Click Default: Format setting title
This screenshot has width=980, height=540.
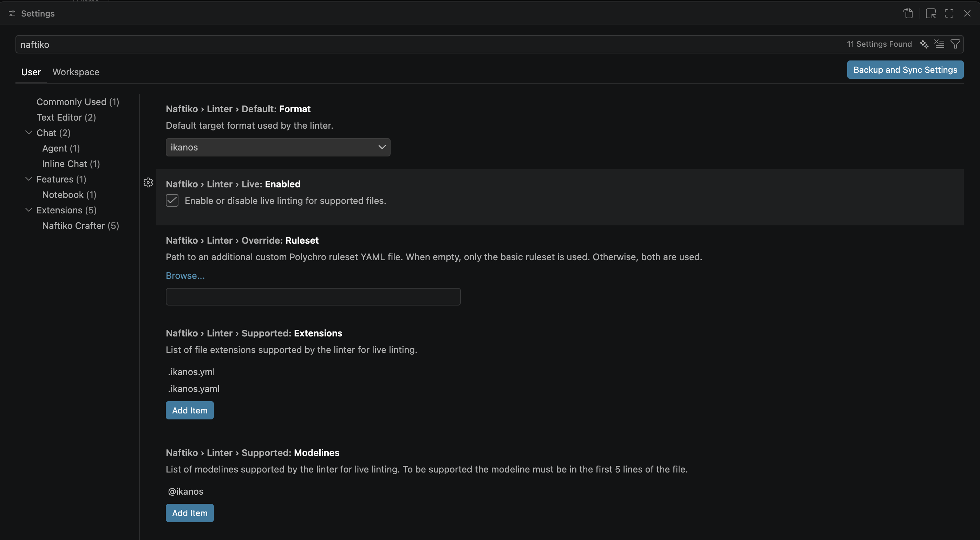coord(238,109)
